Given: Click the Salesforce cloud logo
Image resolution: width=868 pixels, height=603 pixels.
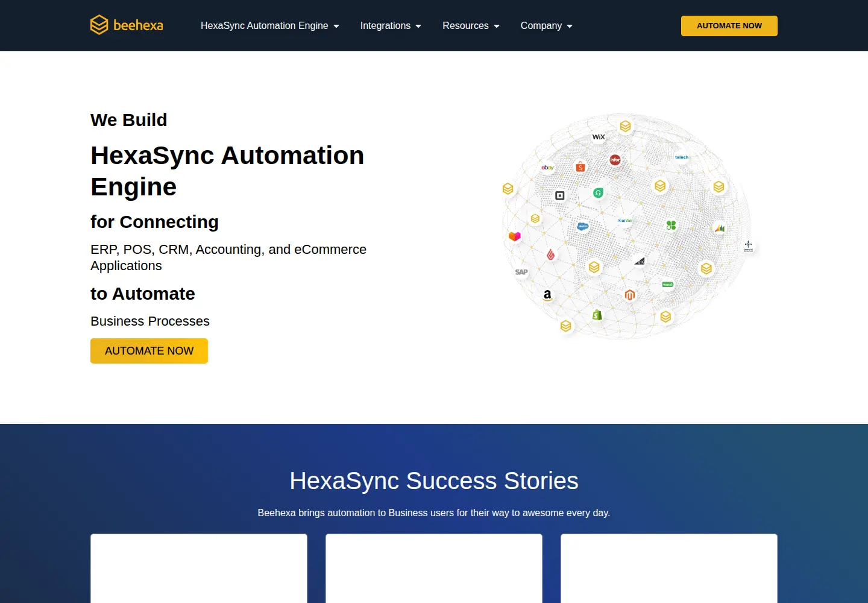Looking at the screenshot, I should coord(583,227).
